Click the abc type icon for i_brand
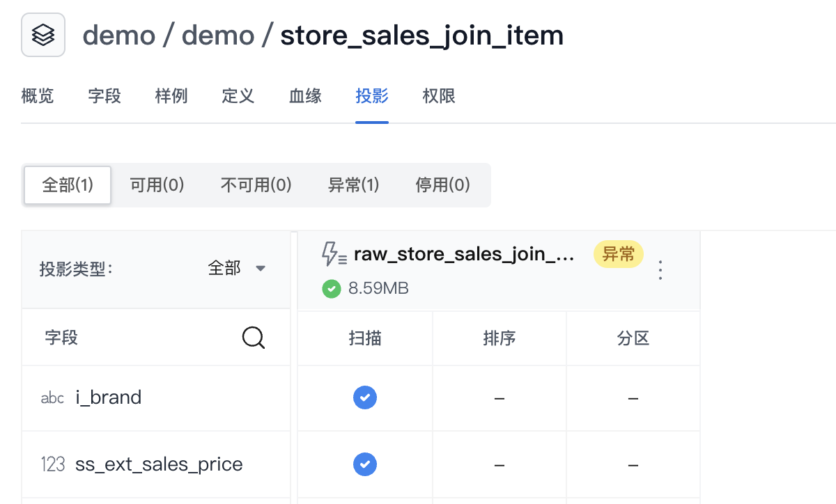836x504 pixels. [52, 398]
